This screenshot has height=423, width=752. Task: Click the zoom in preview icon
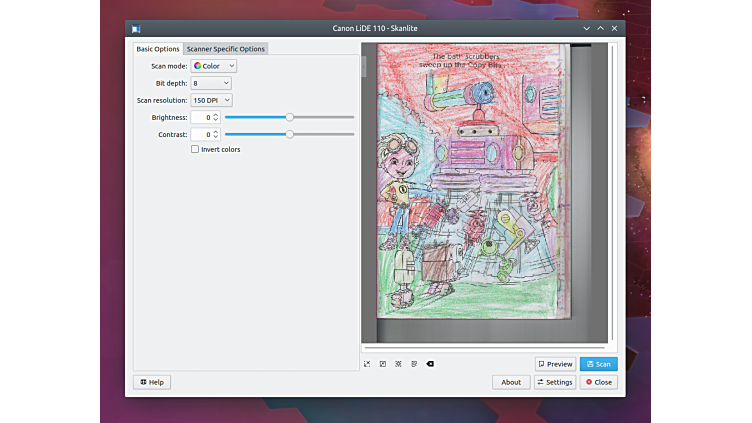(367, 364)
